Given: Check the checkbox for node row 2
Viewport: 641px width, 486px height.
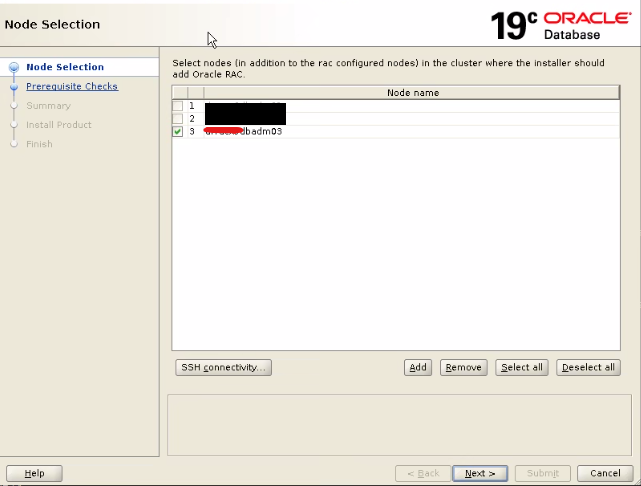Looking at the screenshot, I should coord(177,119).
